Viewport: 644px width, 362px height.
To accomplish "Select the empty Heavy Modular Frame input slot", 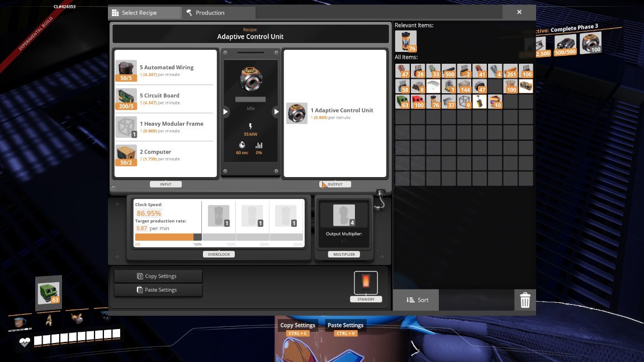I will point(126,127).
